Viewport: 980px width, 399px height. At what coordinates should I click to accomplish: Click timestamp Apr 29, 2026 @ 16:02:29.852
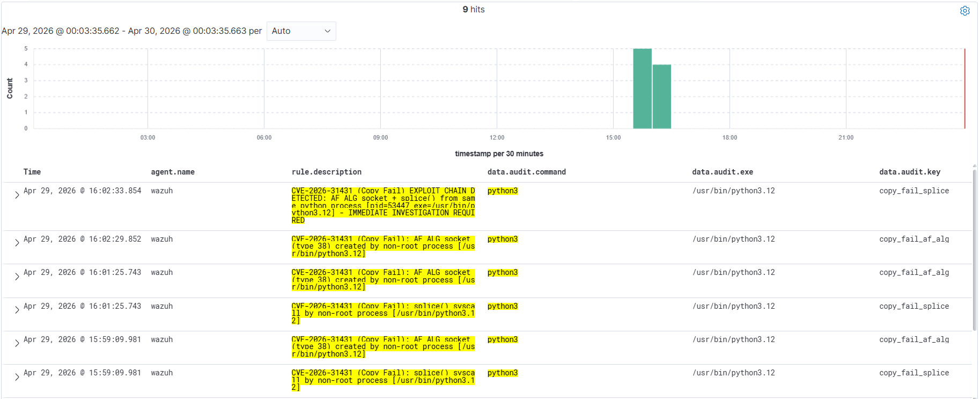[83, 239]
